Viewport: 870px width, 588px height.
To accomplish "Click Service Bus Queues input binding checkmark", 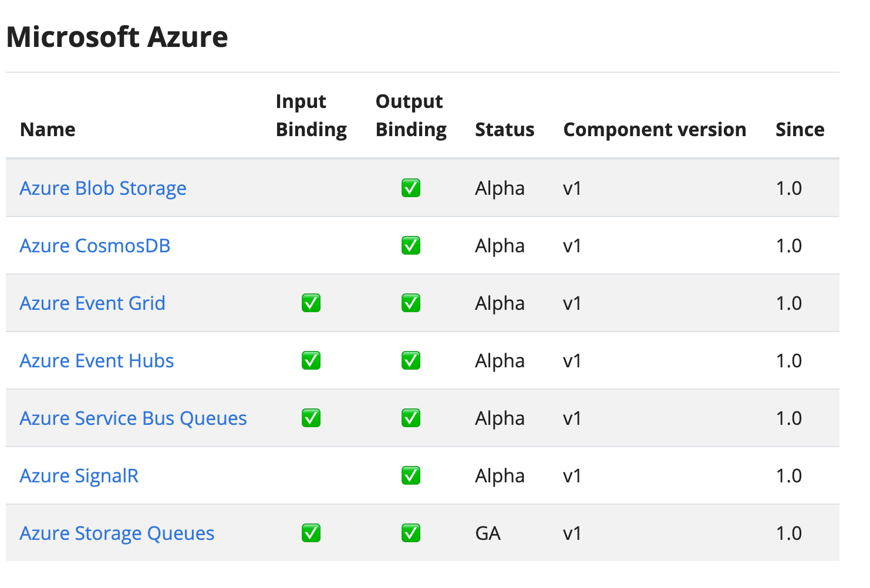I will 311,418.
